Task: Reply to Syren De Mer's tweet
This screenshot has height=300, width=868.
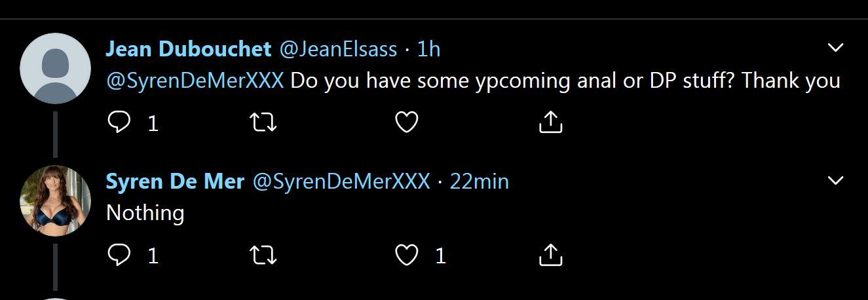Action: 119,255
